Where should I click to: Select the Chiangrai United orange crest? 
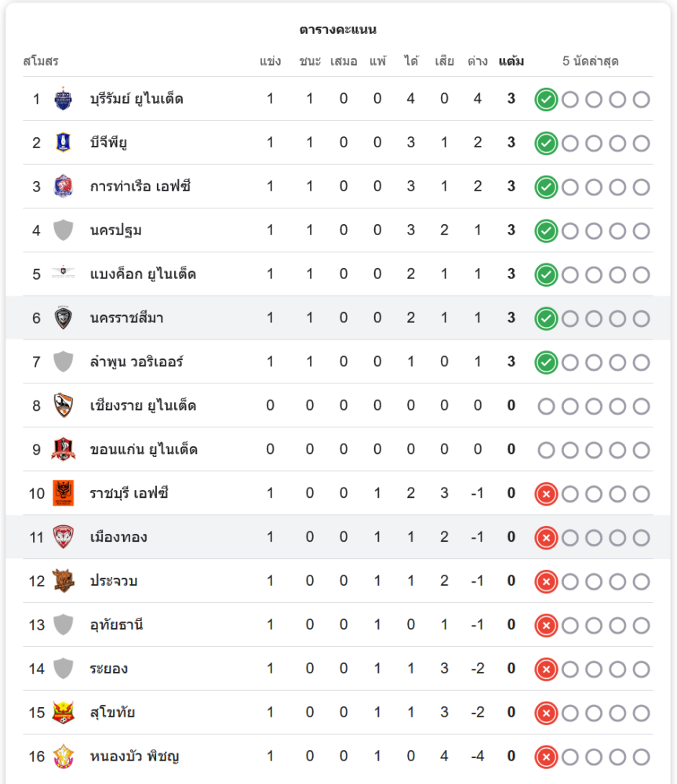[63, 405]
